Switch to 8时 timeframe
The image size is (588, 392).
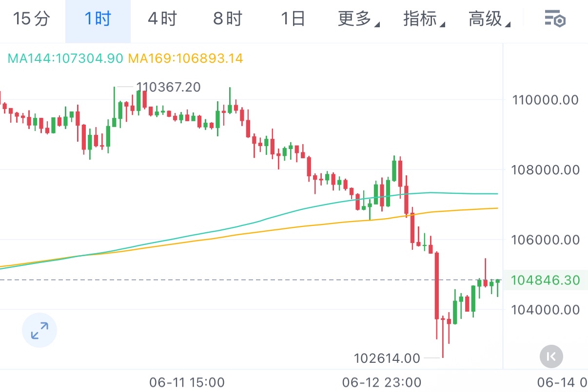[228, 19]
